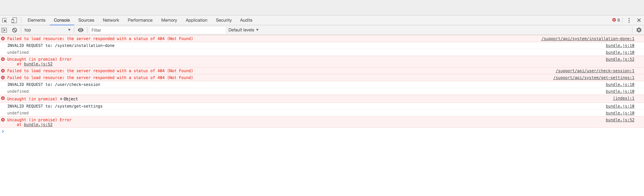
Task: Open the DevTools three-dot customize menu
Action: [x=629, y=20]
